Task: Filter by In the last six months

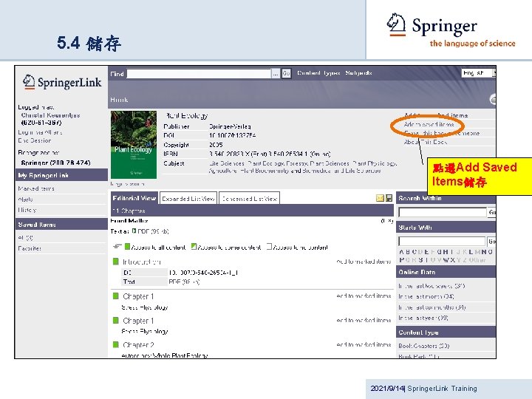Action: pyautogui.click(x=432, y=307)
